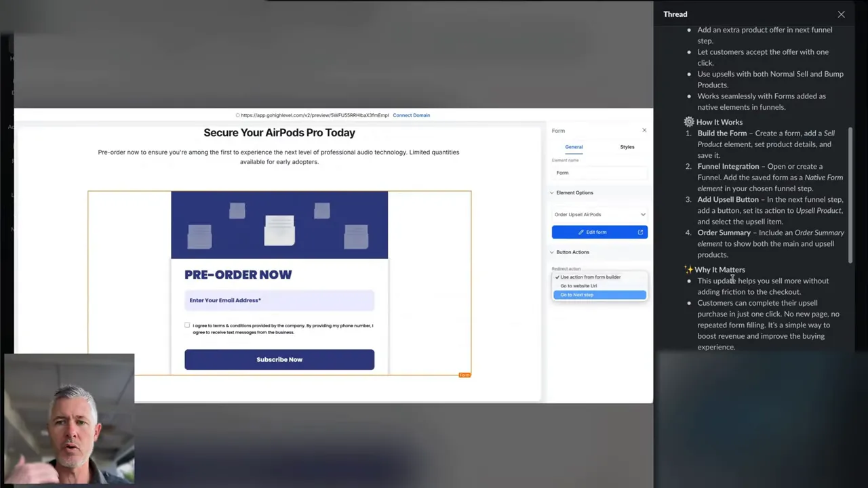Viewport: 868px width, 488px height.
Task: Choose Go to Next step option
Action: [x=599, y=295]
